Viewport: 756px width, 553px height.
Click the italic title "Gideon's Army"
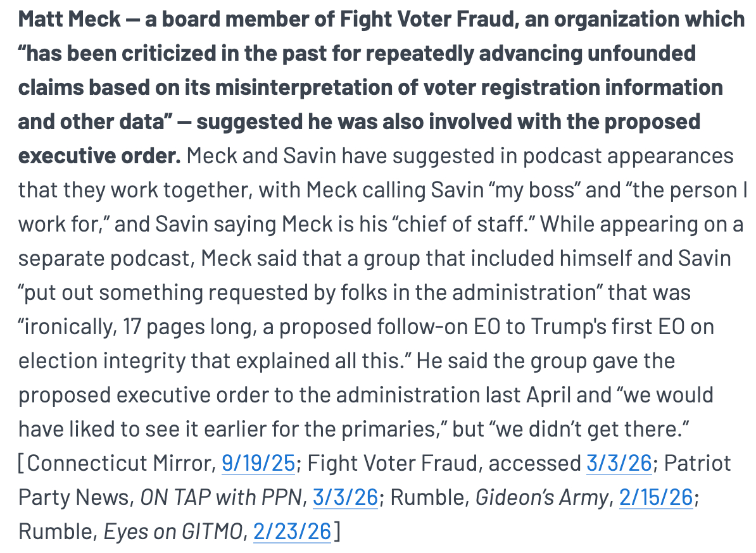[541, 498]
